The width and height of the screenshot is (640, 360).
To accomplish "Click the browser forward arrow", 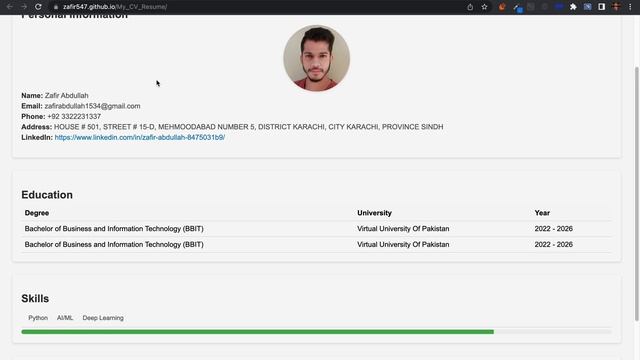I will 24,7.
